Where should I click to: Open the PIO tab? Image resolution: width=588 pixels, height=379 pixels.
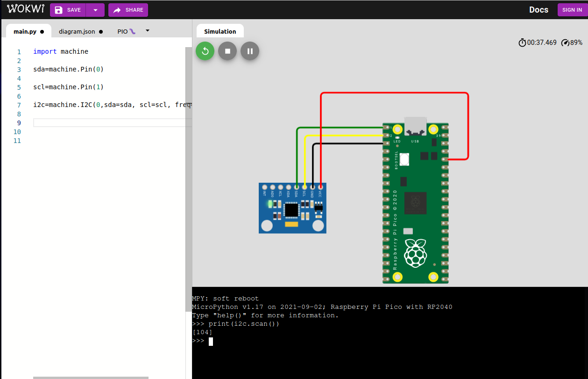coord(126,31)
